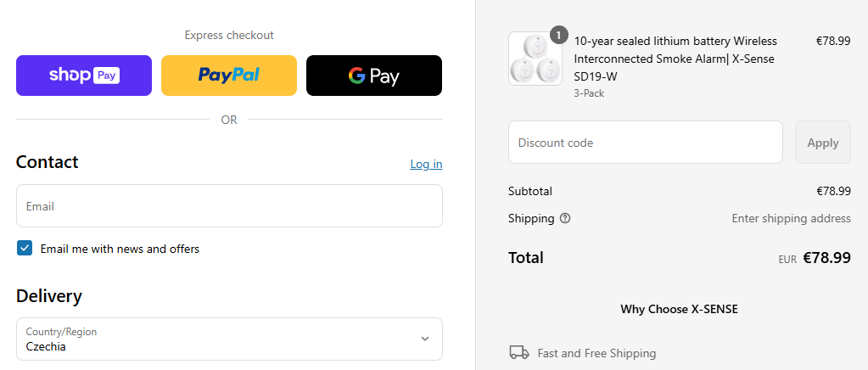
Task: Click the X-Sense SD19-W product title
Action: pyautogui.click(x=675, y=59)
